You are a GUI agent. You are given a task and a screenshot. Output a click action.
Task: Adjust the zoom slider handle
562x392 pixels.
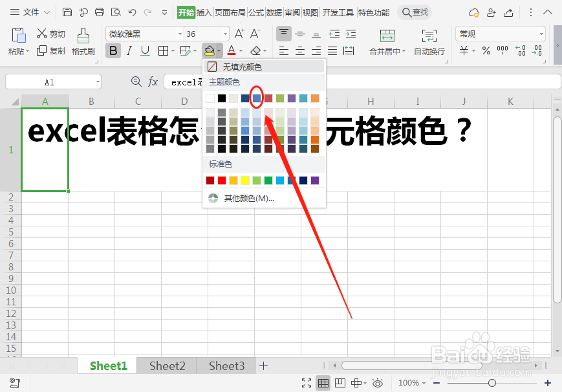coord(492,383)
